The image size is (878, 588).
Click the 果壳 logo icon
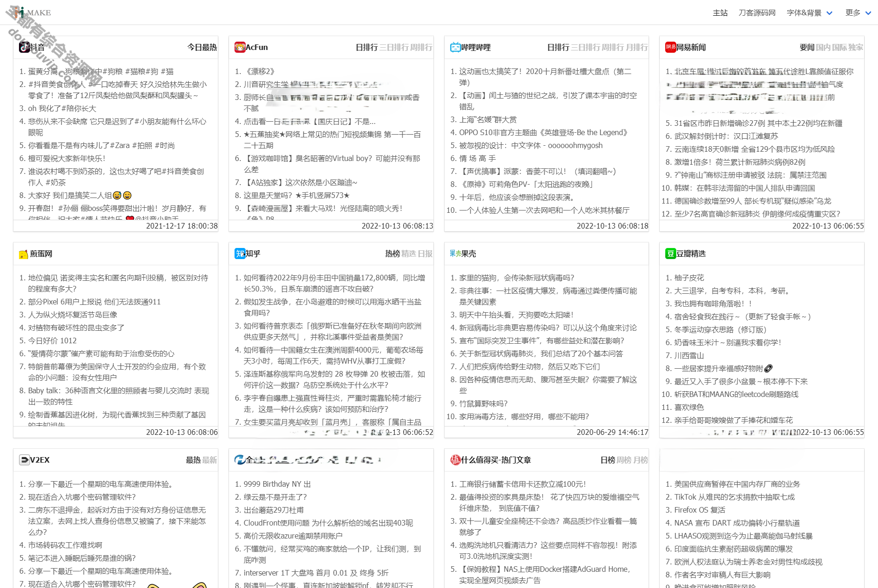point(455,254)
